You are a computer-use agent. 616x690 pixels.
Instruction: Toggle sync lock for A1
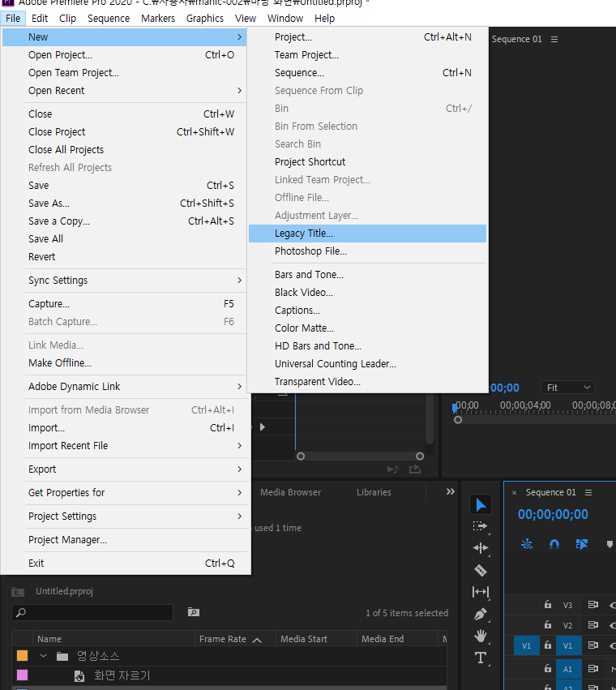point(593,668)
